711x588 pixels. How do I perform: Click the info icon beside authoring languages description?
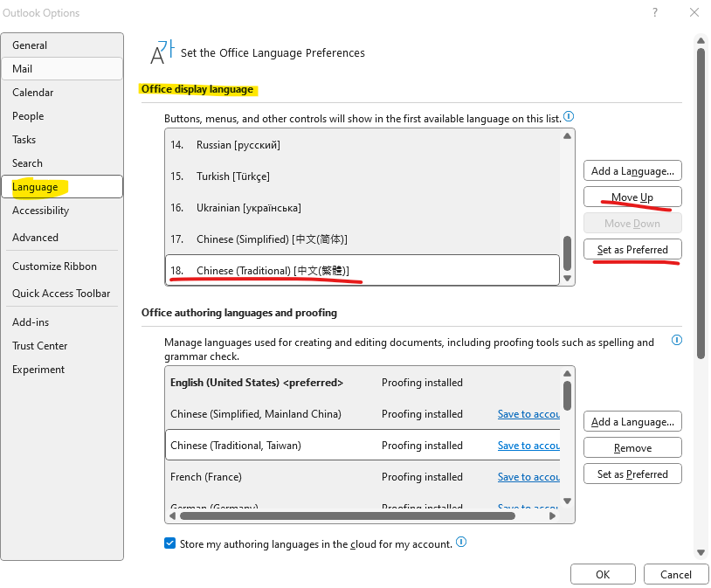(677, 340)
